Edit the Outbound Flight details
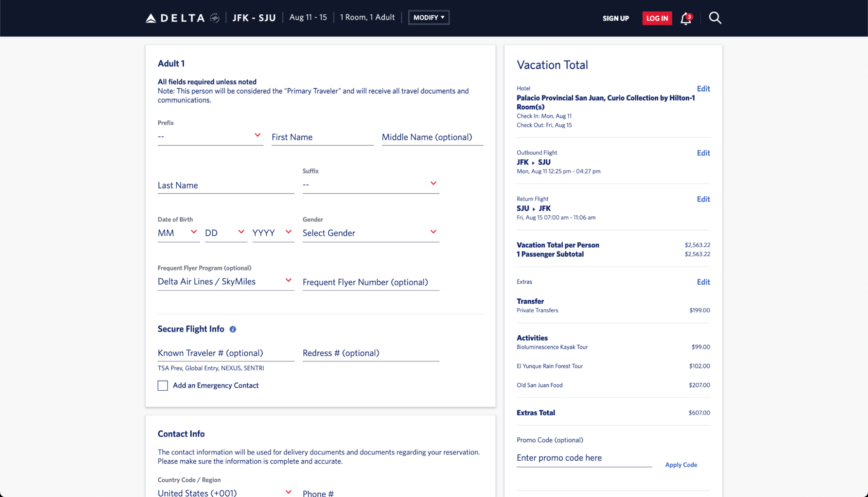 point(703,153)
